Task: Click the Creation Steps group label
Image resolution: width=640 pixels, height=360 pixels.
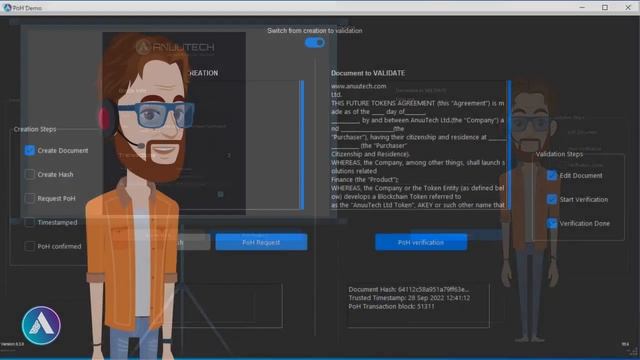Action: click(x=35, y=129)
